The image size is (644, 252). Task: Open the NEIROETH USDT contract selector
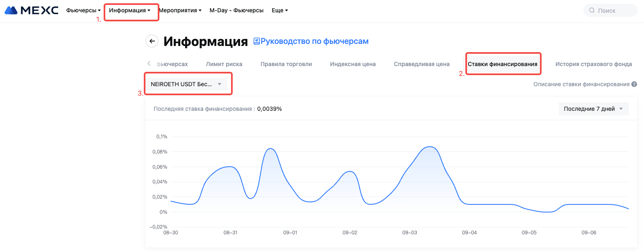(186, 84)
